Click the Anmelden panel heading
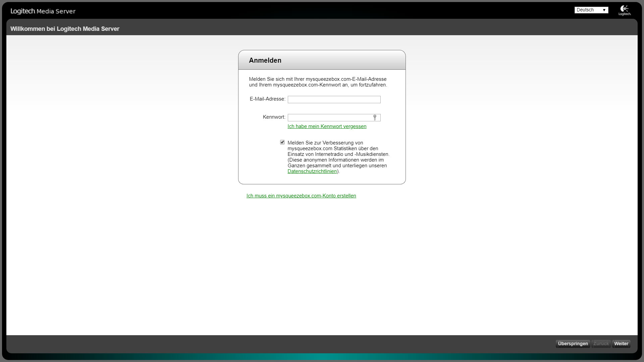Image resolution: width=644 pixels, height=362 pixels. (265, 60)
